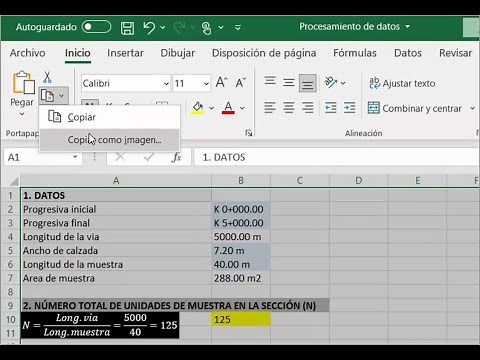This screenshot has height=360, width=480.
Task: Switch to the Insertar tab
Action: (125, 53)
